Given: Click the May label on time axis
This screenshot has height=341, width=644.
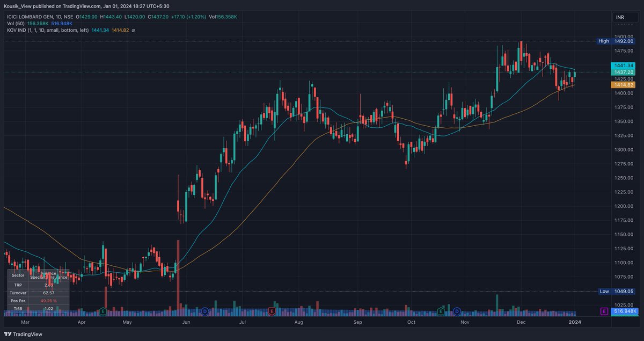Looking at the screenshot, I should (127, 322).
